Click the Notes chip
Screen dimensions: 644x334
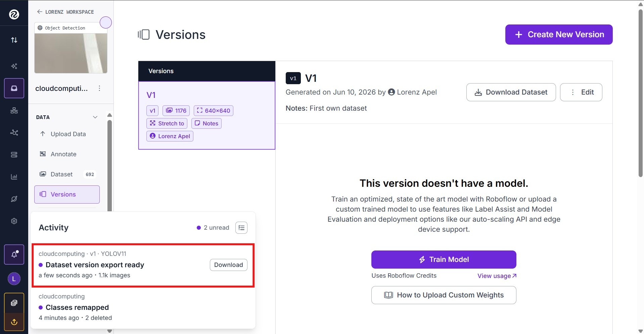[x=206, y=123]
